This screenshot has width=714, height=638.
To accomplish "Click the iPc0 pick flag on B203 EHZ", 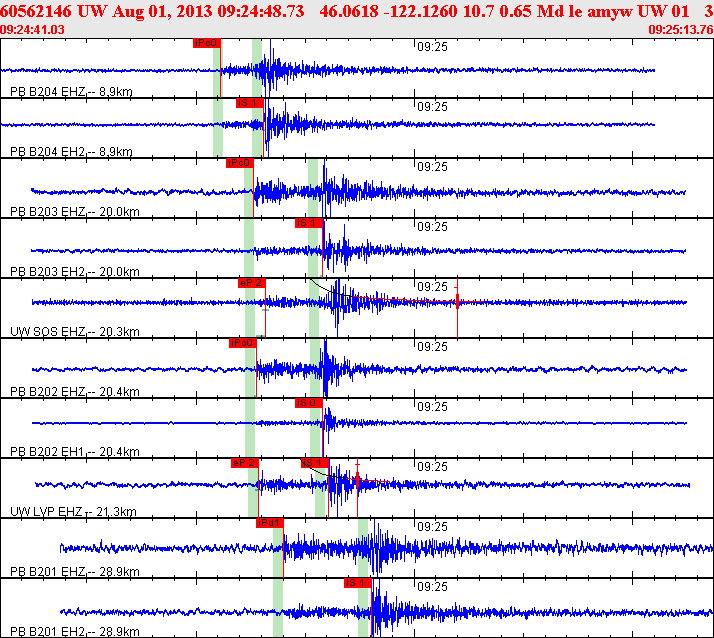I will [240, 163].
